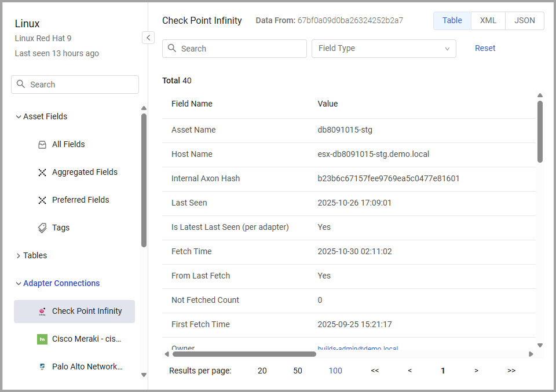Image resolution: width=556 pixels, height=392 pixels.
Task: Click table scrollbar down arrow
Action: (540, 345)
